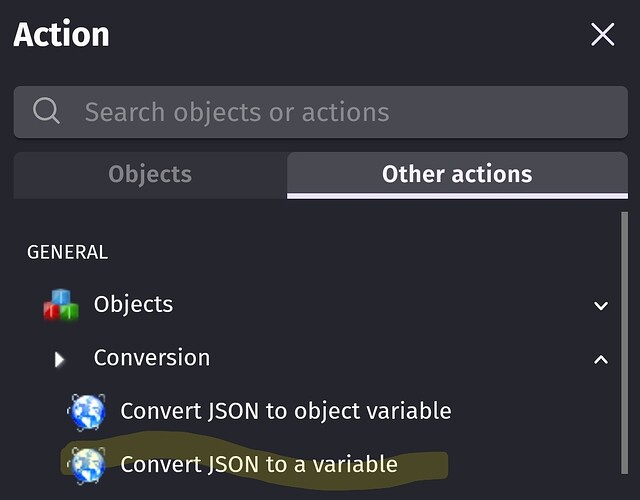Select the Other actions tab
This screenshot has height=500, width=640.
(x=457, y=175)
